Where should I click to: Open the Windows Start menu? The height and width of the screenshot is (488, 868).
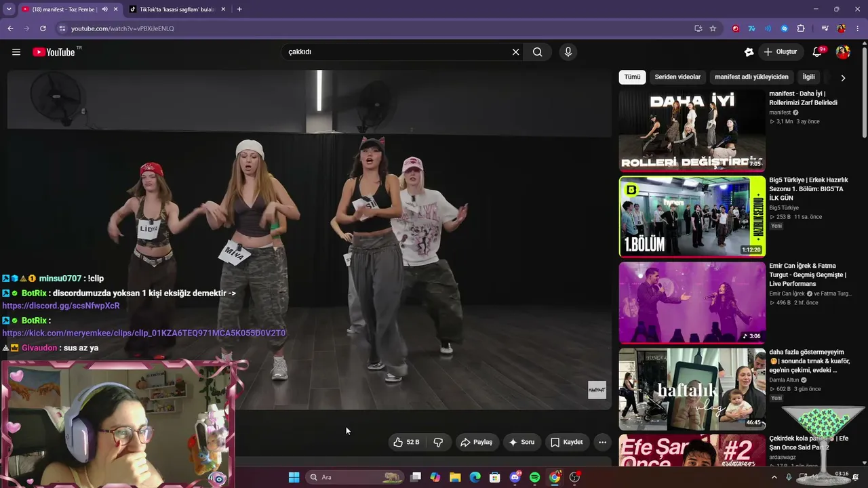click(294, 477)
